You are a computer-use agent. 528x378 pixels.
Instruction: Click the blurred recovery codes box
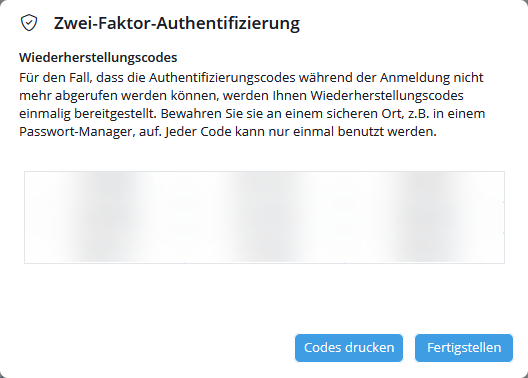264,217
